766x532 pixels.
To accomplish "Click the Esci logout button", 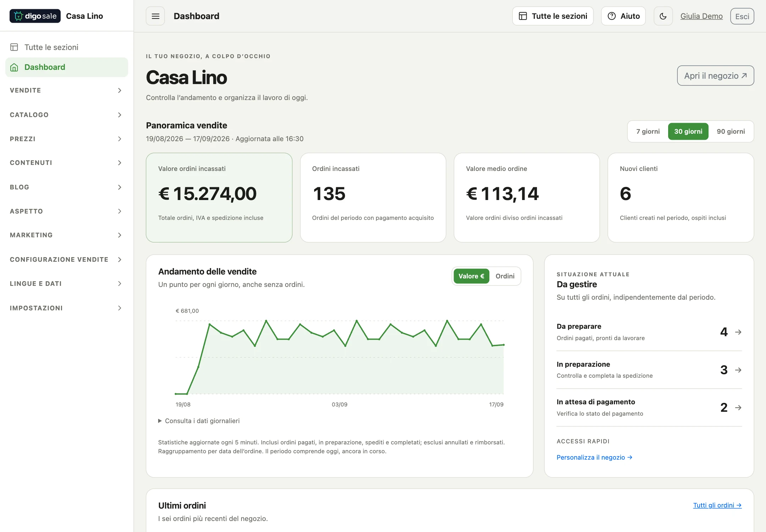I will point(742,16).
